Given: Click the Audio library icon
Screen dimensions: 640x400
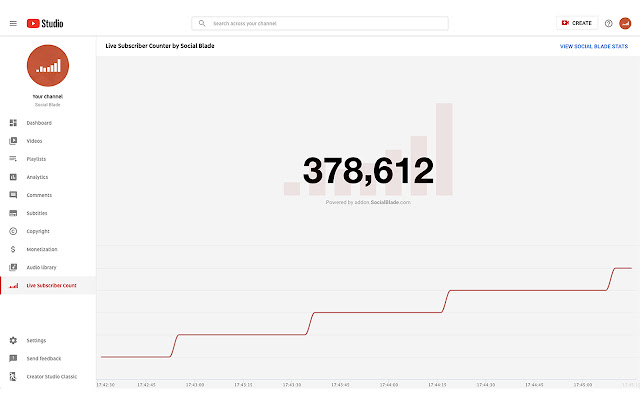Looking at the screenshot, I should click(x=13, y=267).
